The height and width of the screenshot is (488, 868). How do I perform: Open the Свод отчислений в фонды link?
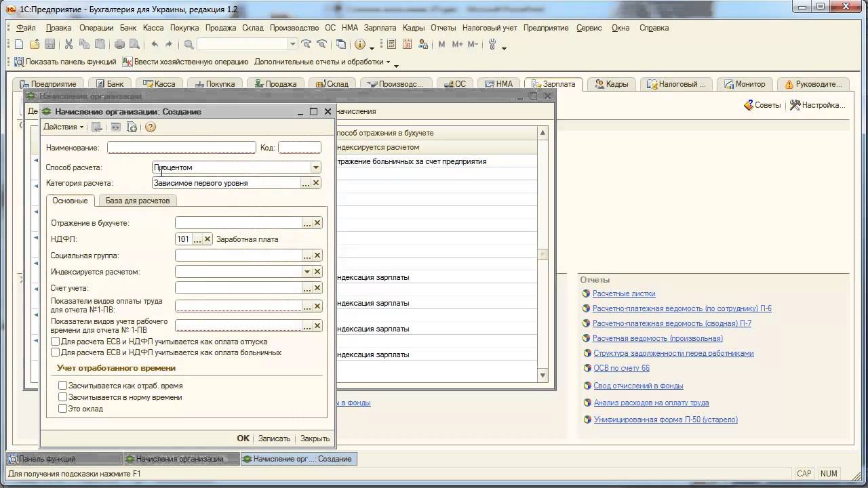click(x=638, y=386)
